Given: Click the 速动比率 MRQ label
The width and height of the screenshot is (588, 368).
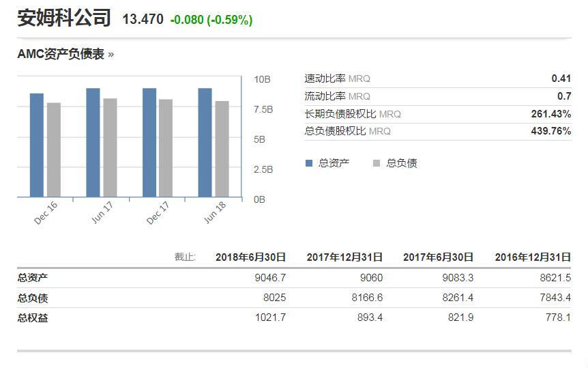Looking at the screenshot, I should click(x=337, y=79).
